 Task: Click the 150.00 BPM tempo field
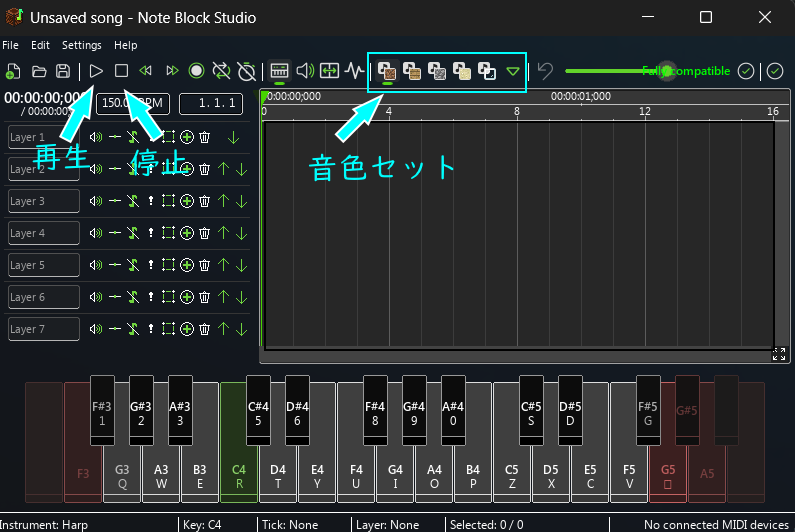pos(133,103)
